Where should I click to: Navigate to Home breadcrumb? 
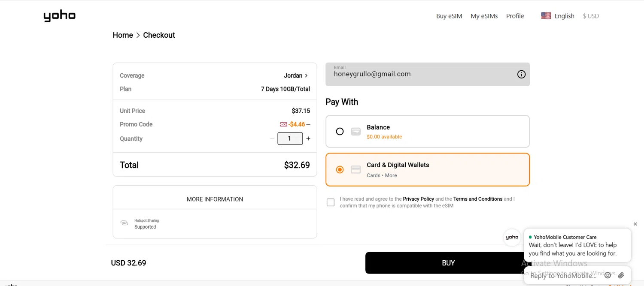[x=123, y=35]
